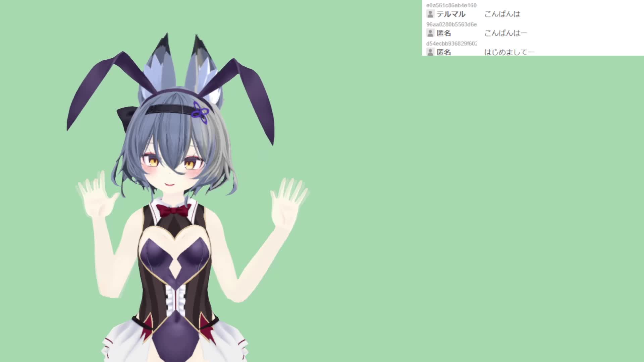The width and height of the screenshot is (644, 362).
Task: Click the chat message はじめましてー
Action: (x=509, y=52)
